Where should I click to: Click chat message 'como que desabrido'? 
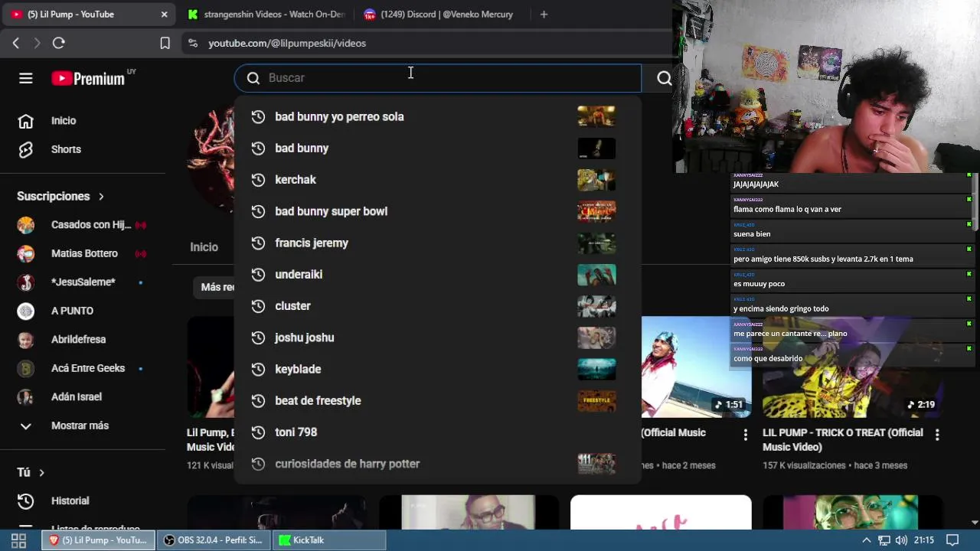[768, 359]
